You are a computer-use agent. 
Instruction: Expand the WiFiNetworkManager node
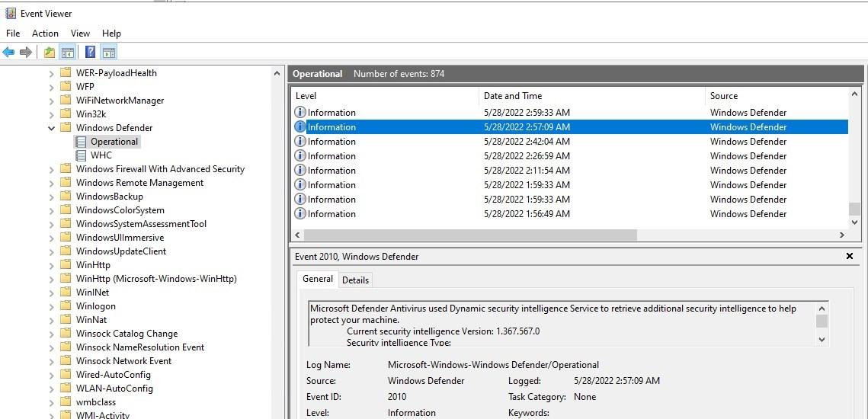(x=52, y=101)
